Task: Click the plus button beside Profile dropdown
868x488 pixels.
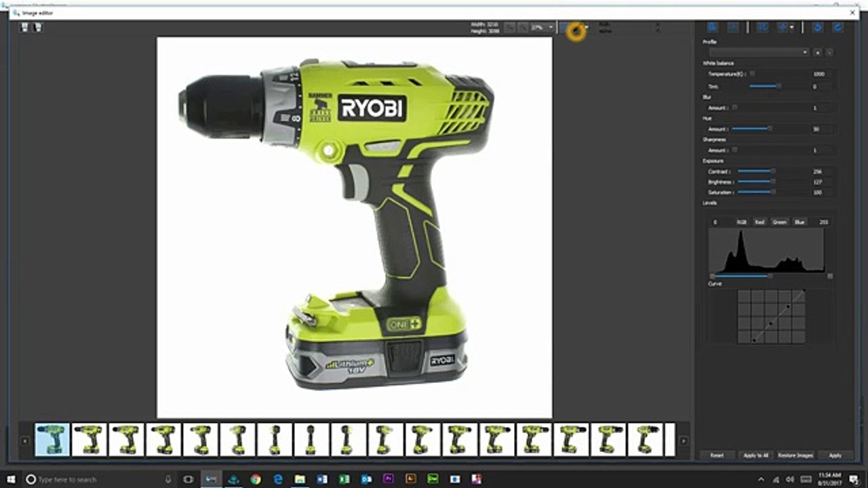Action: click(x=818, y=52)
